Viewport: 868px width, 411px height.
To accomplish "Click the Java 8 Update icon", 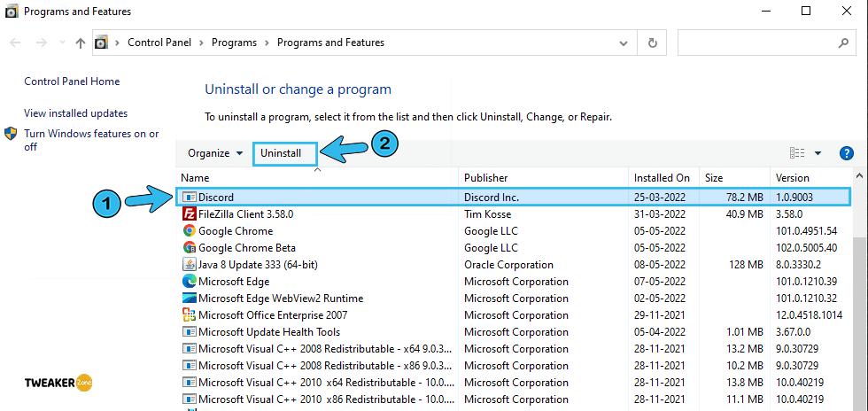I will pyautogui.click(x=190, y=265).
